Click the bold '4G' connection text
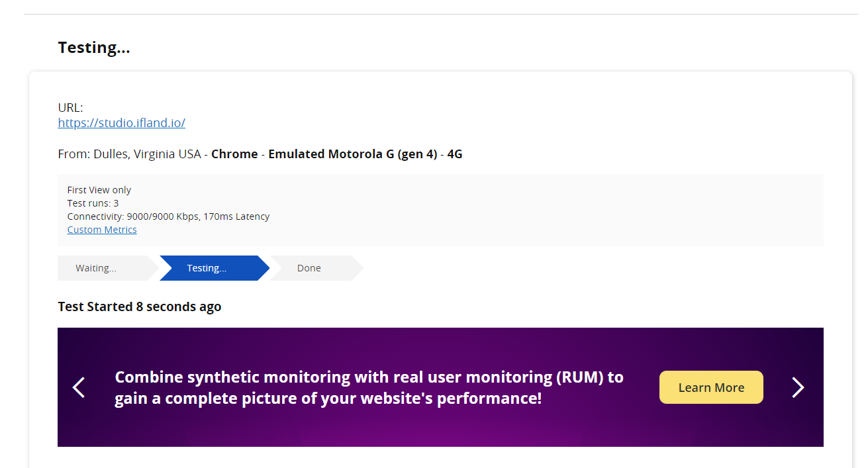868x468 pixels. pyautogui.click(x=455, y=154)
